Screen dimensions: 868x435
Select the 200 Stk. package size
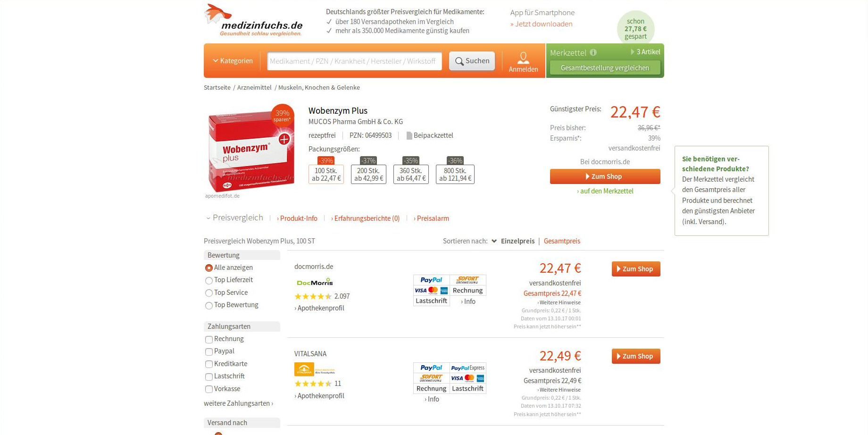tap(368, 174)
